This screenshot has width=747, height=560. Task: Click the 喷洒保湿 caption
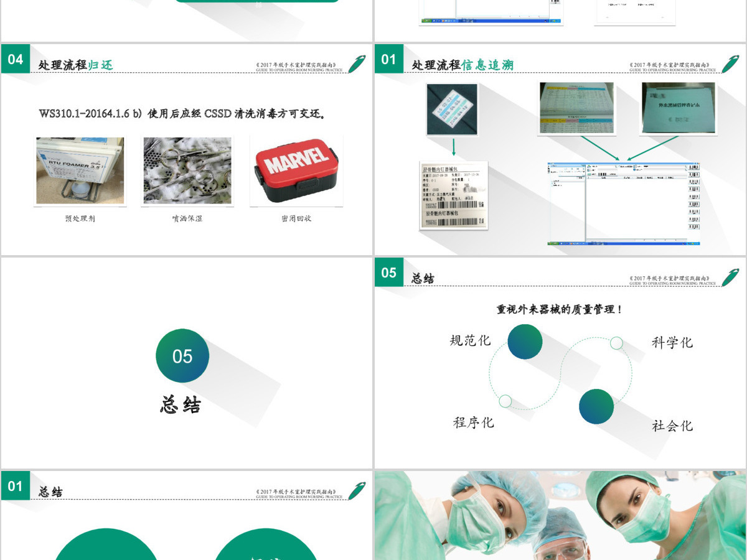point(187,218)
